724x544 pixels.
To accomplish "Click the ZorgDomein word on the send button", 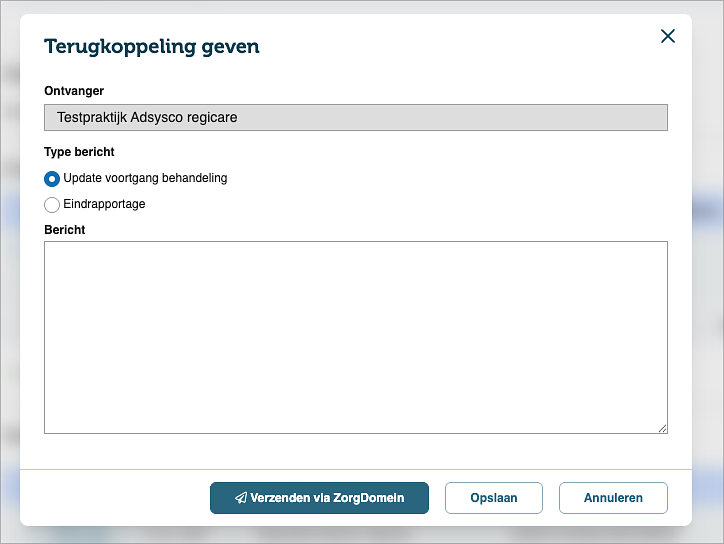I will 368,498.
